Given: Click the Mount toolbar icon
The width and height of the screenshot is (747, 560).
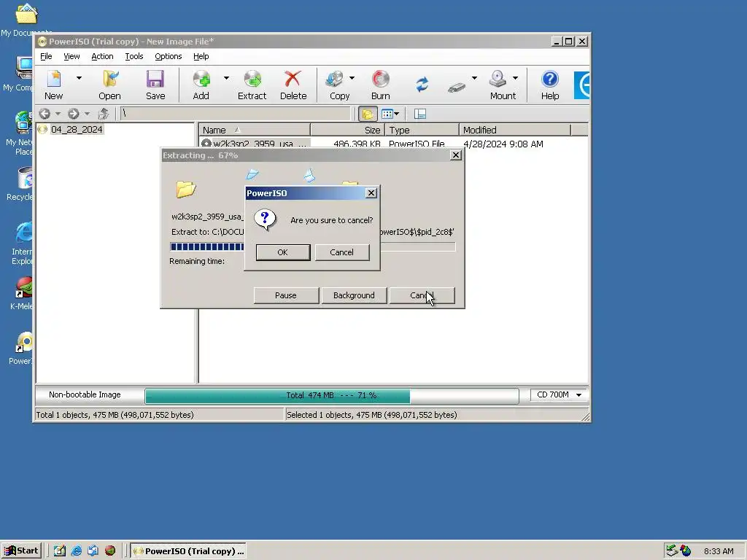Looking at the screenshot, I should tap(502, 85).
